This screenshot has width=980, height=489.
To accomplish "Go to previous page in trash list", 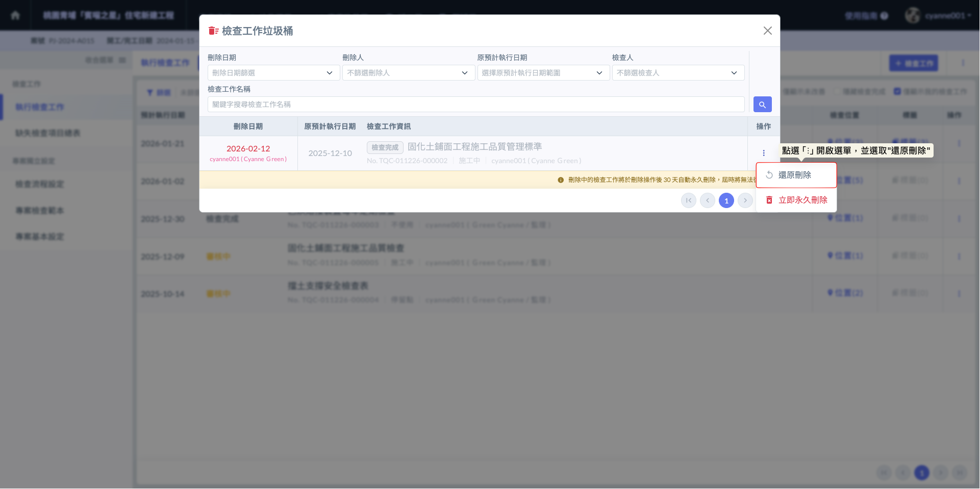I will pos(707,200).
